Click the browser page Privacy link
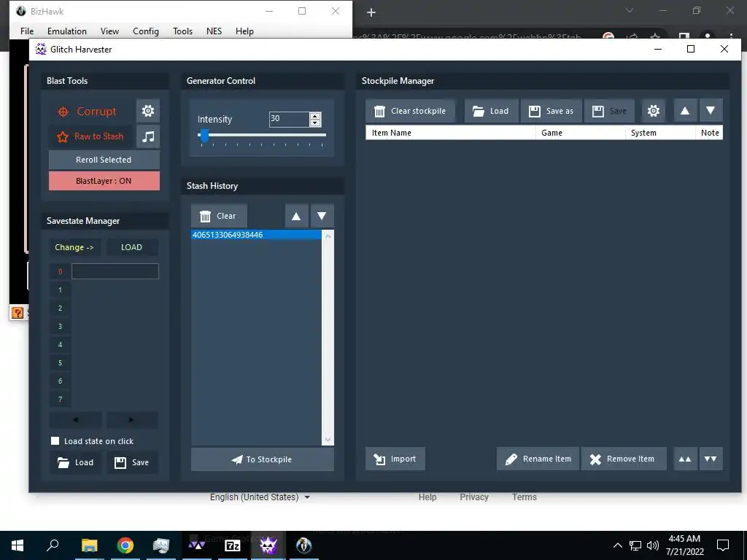747x560 pixels. click(x=474, y=497)
